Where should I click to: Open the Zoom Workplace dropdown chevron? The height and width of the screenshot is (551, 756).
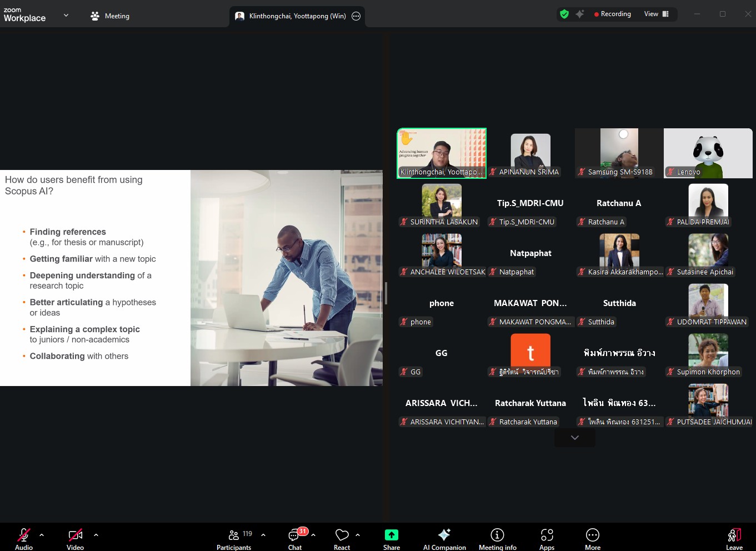tap(66, 16)
